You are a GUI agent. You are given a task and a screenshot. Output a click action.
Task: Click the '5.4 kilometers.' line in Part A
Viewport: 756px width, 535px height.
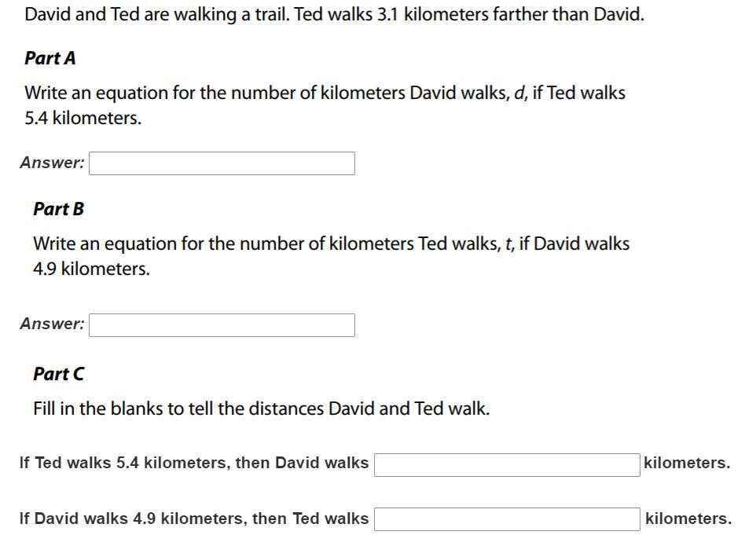(x=83, y=118)
